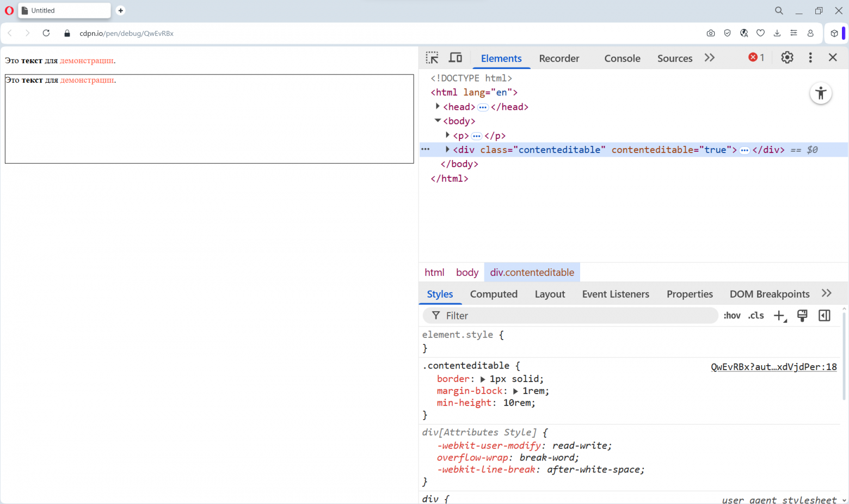Expand the border shorthand property

[x=483, y=379]
